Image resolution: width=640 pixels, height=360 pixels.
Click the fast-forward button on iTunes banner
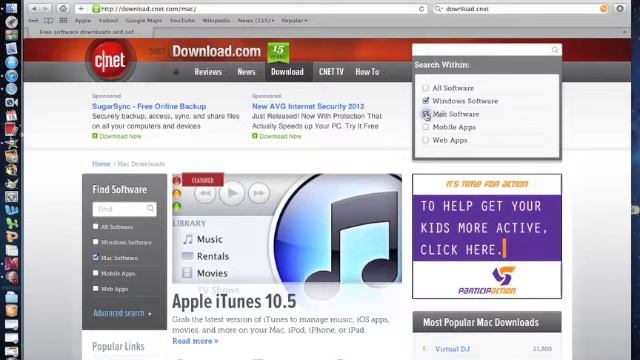click(x=259, y=193)
